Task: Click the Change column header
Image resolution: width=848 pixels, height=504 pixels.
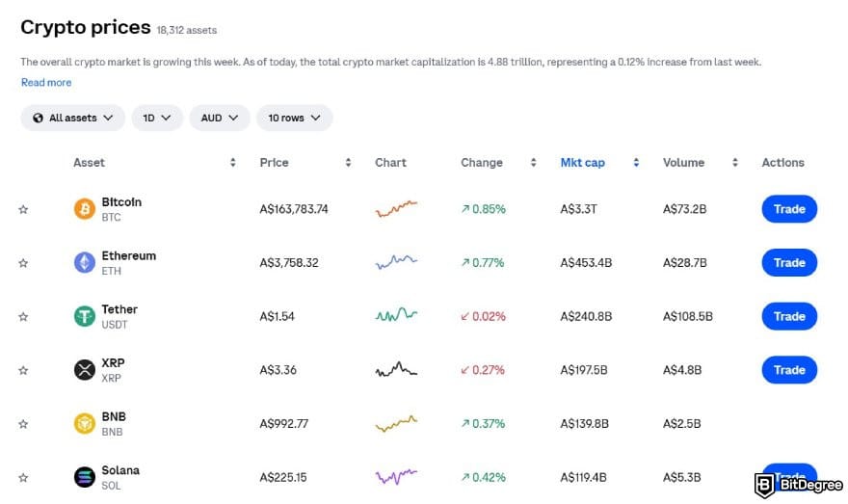Action: (x=482, y=162)
